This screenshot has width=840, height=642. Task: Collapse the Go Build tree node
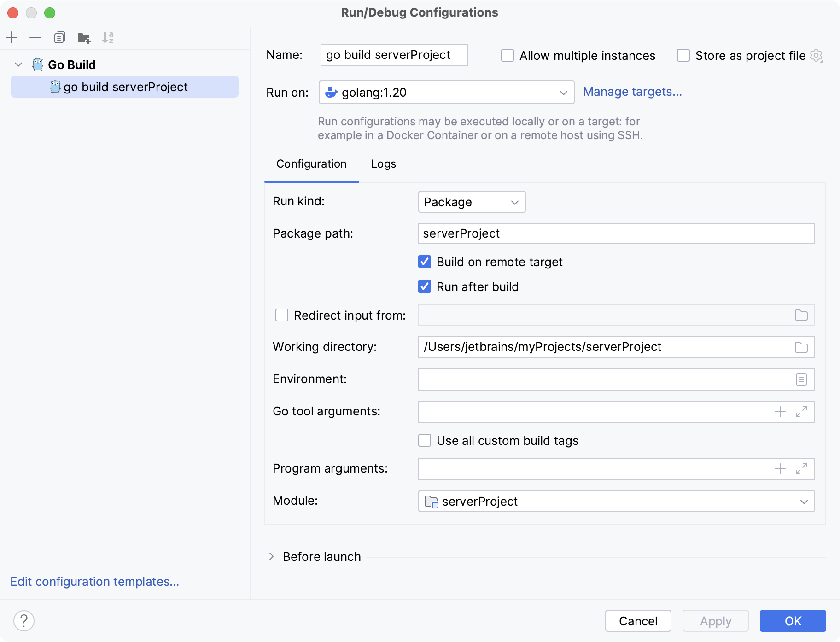coord(18,64)
